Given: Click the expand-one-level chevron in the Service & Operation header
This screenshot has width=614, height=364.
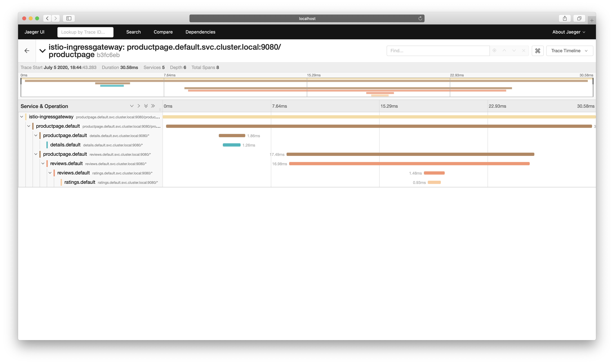Looking at the screenshot, I should click(132, 106).
